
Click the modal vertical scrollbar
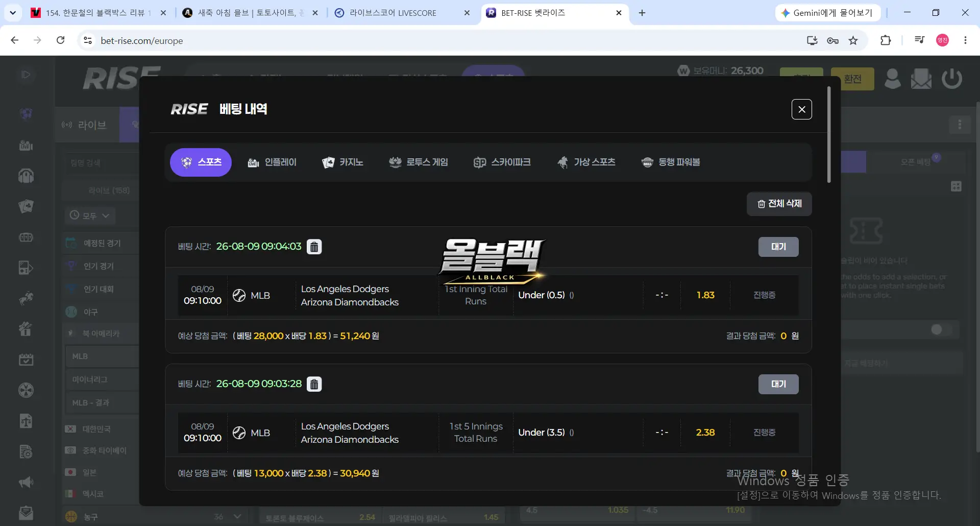click(x=829, y=134)
